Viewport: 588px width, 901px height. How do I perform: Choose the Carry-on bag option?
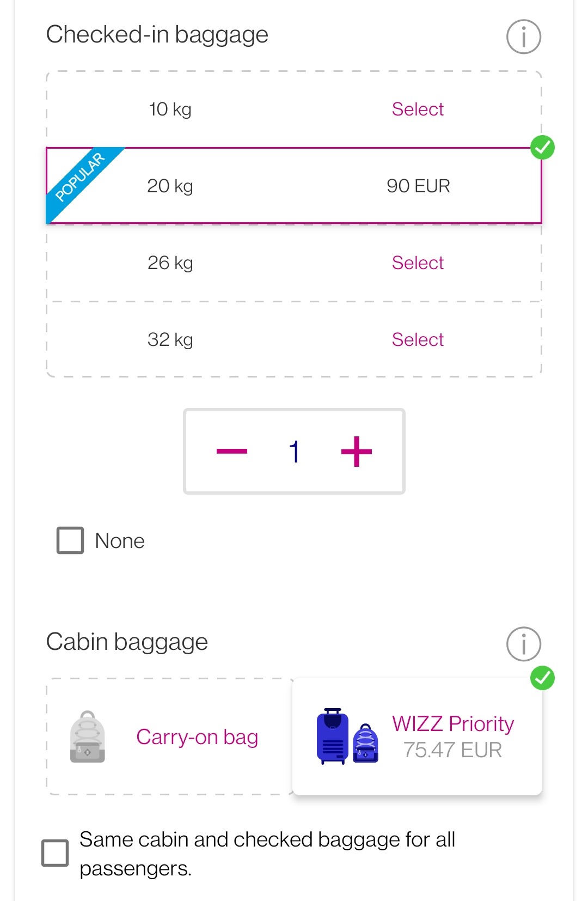(169, 736)
